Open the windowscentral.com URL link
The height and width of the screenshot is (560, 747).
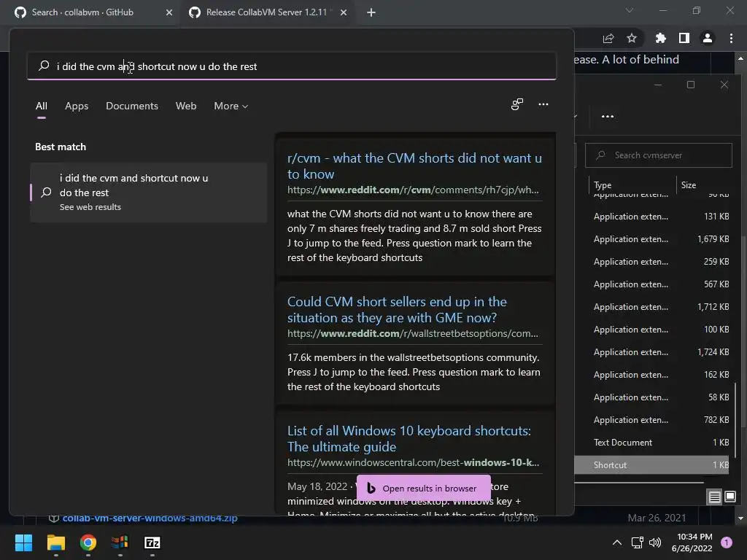coord(413,463)
